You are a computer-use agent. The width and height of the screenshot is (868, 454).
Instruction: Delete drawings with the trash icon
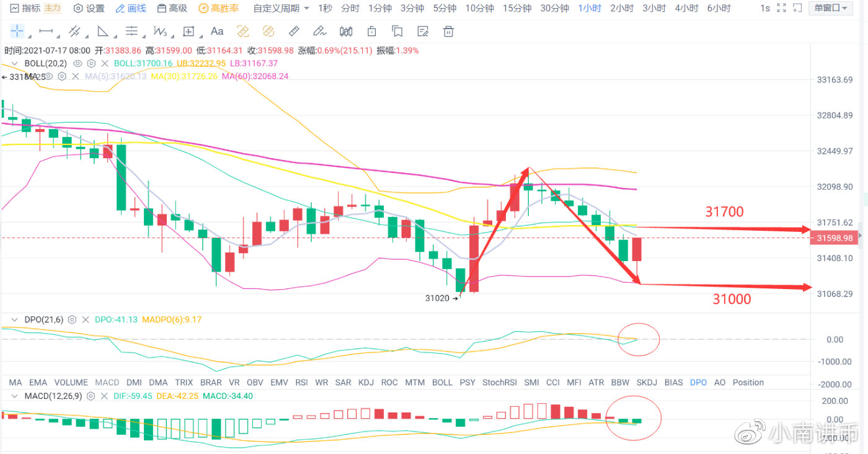point(449,31)
